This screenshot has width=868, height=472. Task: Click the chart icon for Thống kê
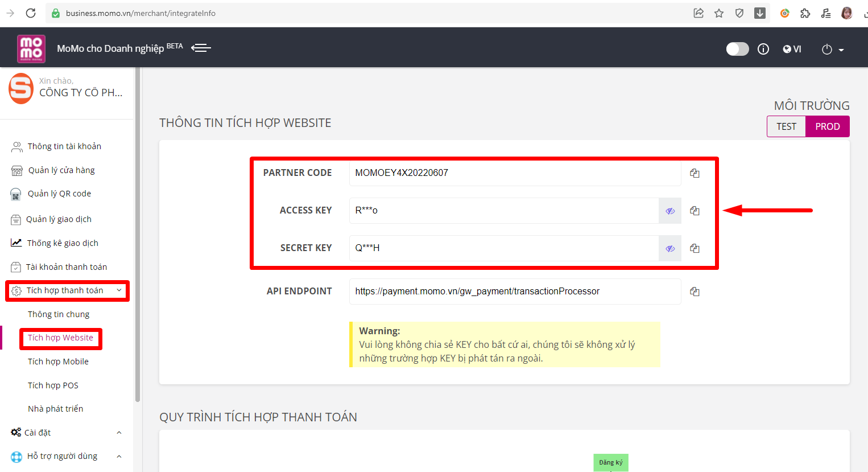pos(16,243)
